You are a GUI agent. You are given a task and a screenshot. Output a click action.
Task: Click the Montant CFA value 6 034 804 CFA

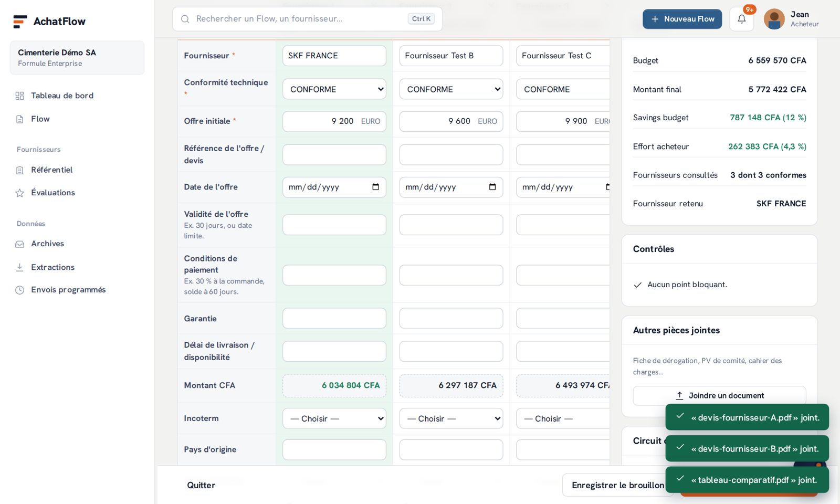pyautogui.click(x=351, y=385)
